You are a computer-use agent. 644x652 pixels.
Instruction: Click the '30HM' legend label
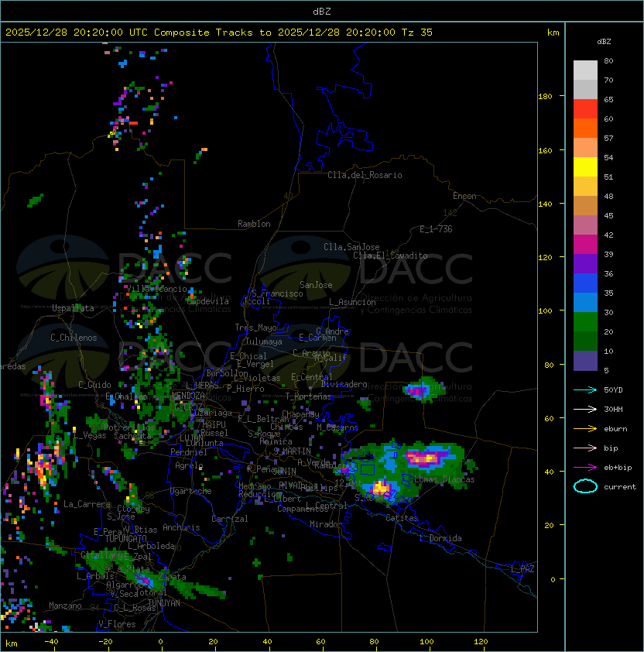pos(613,409)
